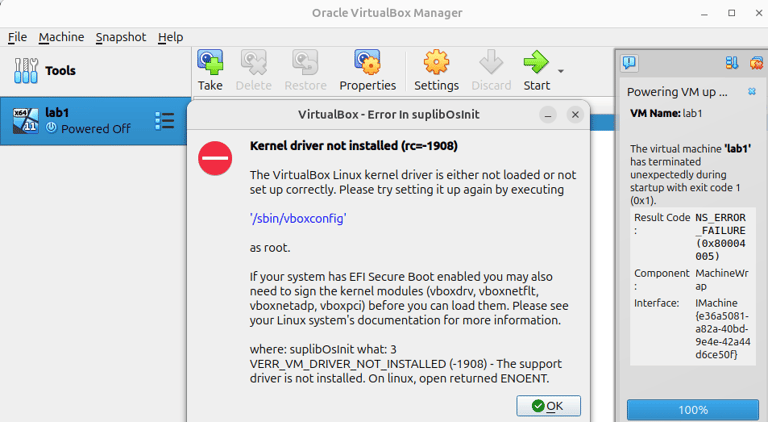Screen dimensions: 768x422
Task: Expand the Start button dropdown arrow
Action: point(561,71)
